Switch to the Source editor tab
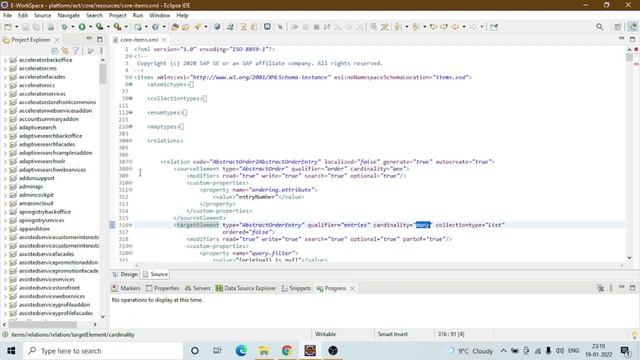 (155, 274)
